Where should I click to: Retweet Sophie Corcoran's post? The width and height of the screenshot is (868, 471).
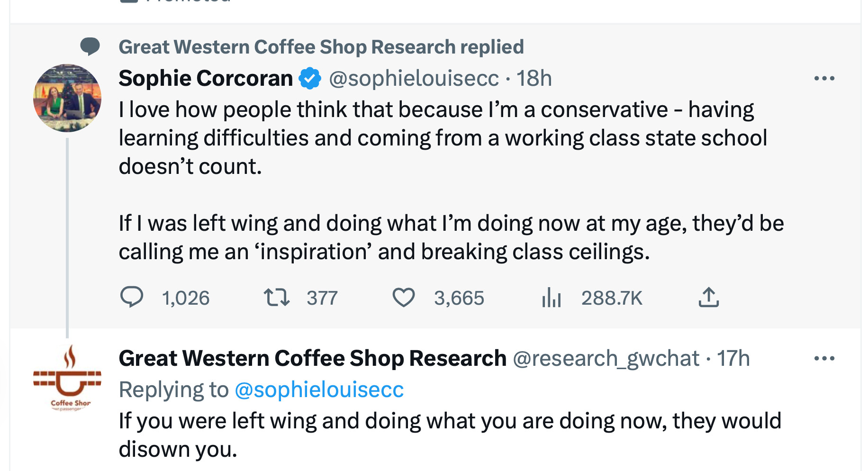point(277,297)
